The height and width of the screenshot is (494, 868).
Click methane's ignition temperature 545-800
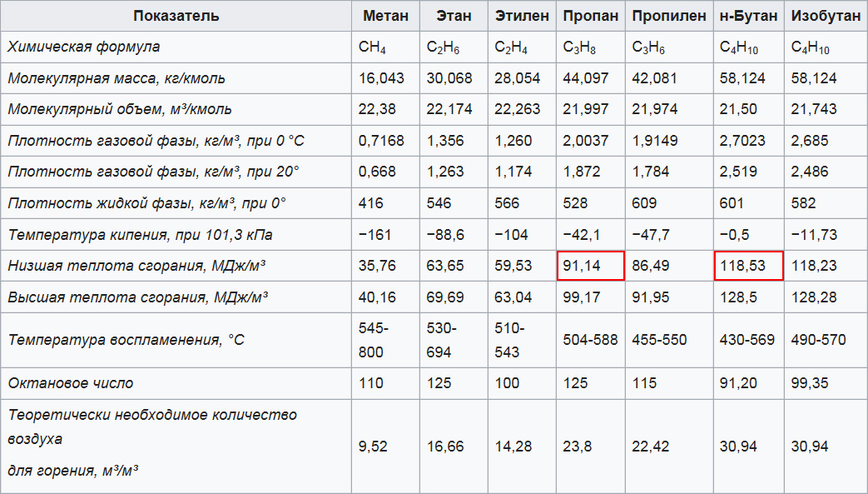click(371, 340)
